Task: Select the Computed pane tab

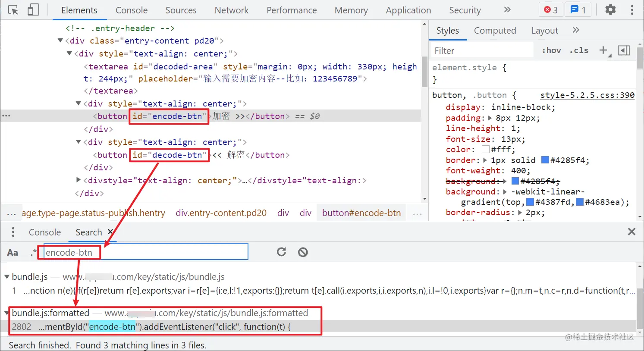Action: [x=495, y=31]
